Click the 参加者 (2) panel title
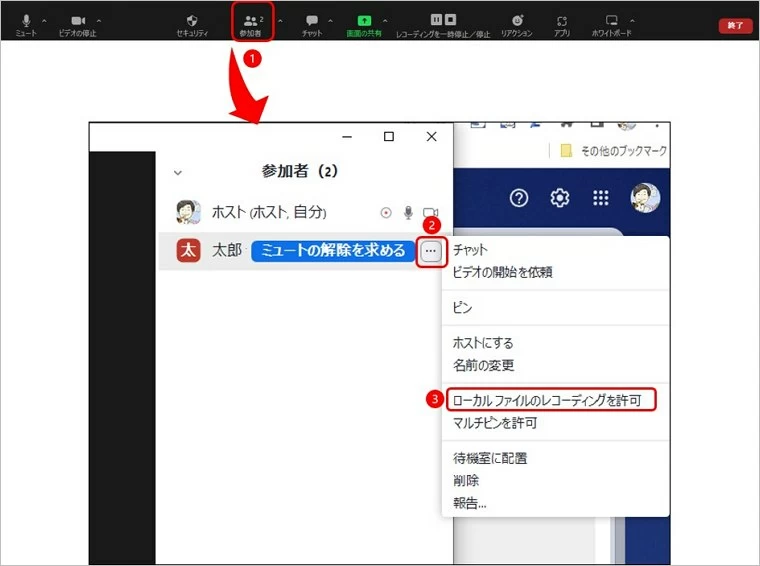The width and height of the screenshot is (760, 566). coord(299,171)
